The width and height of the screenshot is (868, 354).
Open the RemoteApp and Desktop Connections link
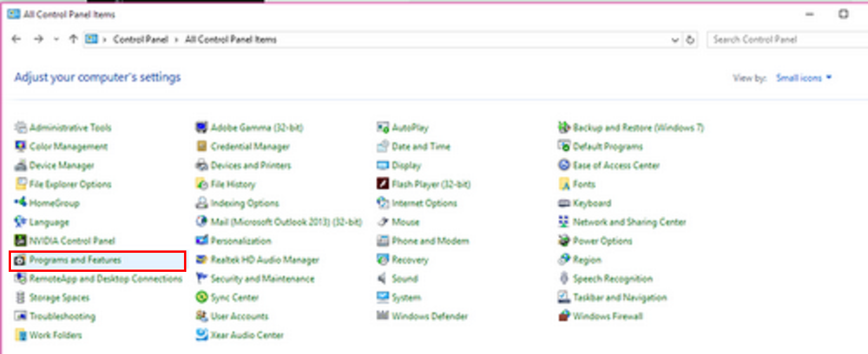106,279
